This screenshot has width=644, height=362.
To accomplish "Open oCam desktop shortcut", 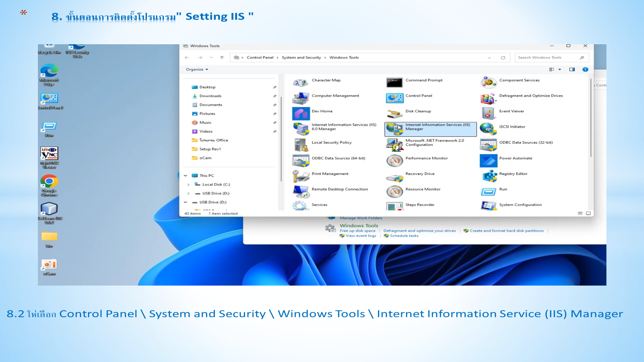I will 49,267.
